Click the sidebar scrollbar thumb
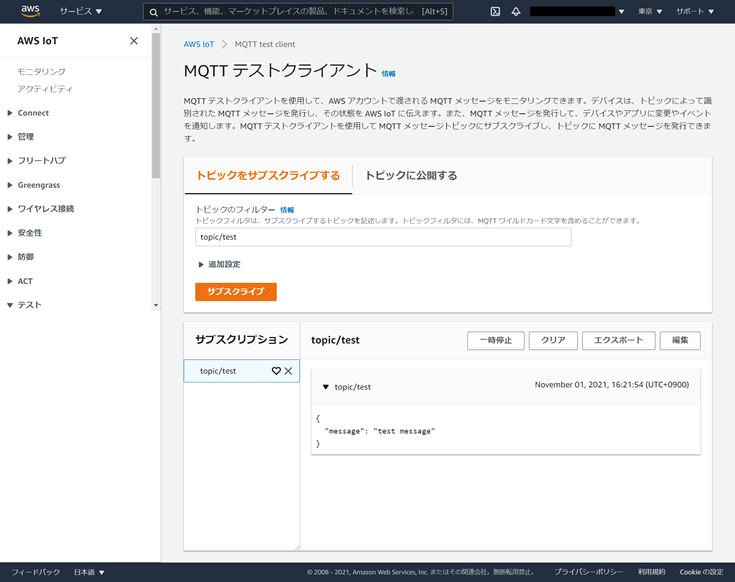 tap(156, 105)
